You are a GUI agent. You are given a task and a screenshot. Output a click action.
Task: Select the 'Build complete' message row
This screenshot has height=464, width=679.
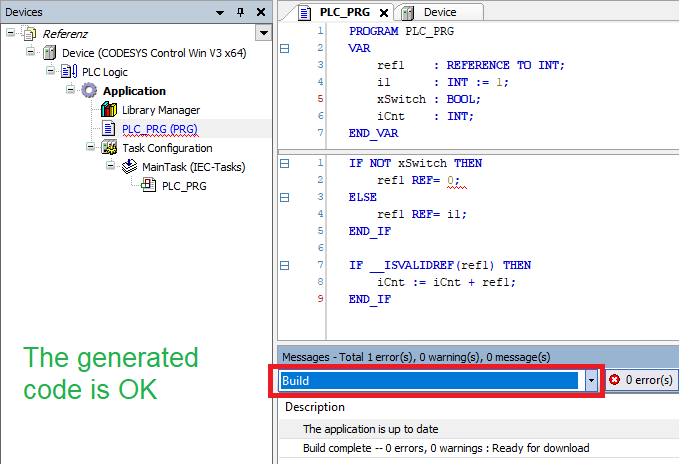445,448
